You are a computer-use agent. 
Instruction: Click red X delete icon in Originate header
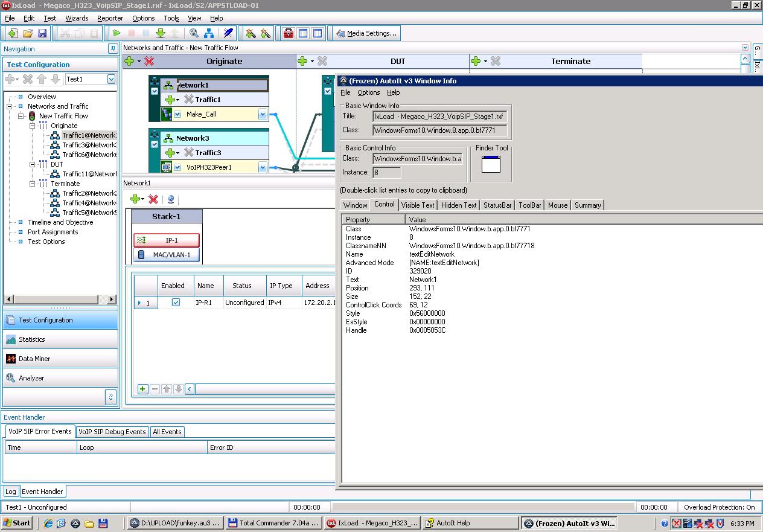tap(149, 61)
